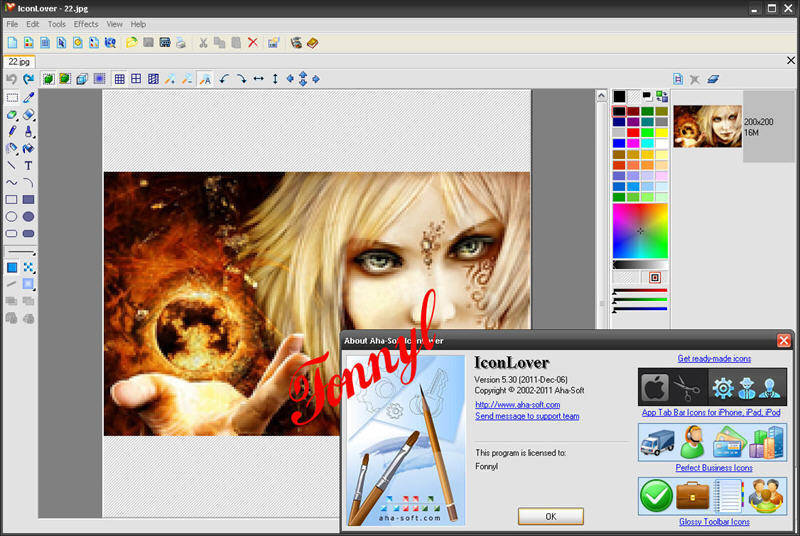The width and height of the screenshot is (800, 536).
Task: Select the Arc tool
Action: click(x=29, y=182)
